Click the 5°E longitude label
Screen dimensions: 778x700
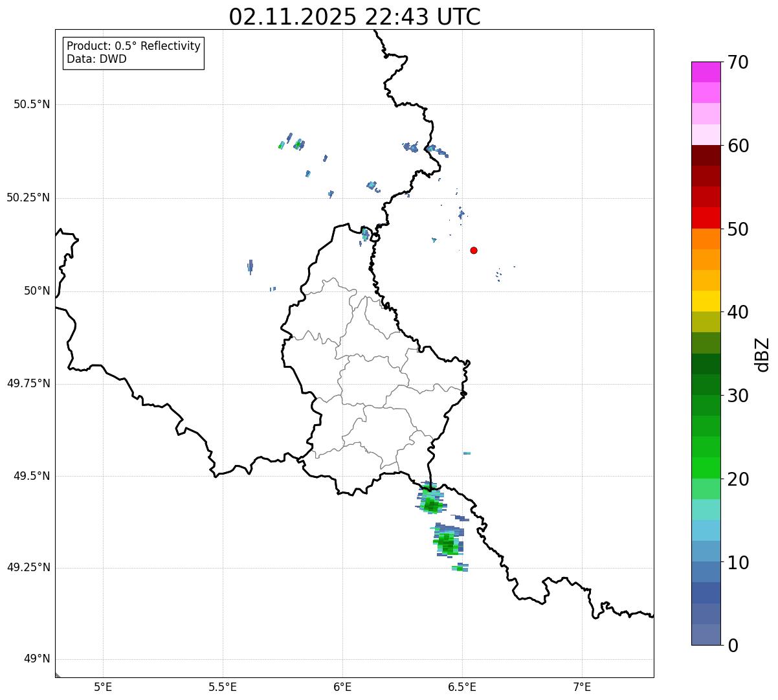click(104, 686)
